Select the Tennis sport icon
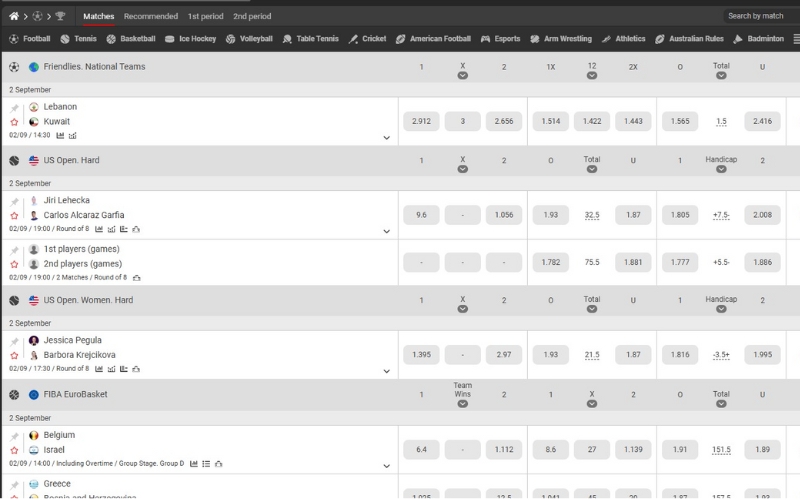 pos(65,39)
